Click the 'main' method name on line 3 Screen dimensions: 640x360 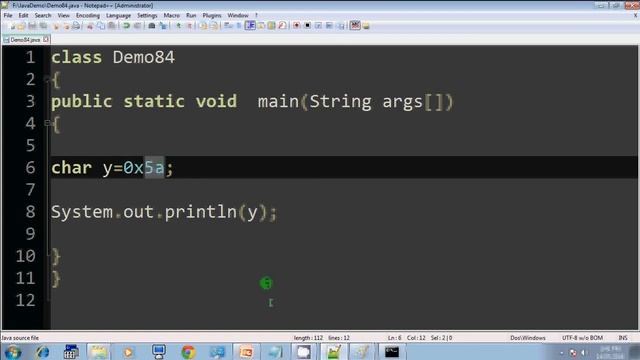click(x=278, y=101)
